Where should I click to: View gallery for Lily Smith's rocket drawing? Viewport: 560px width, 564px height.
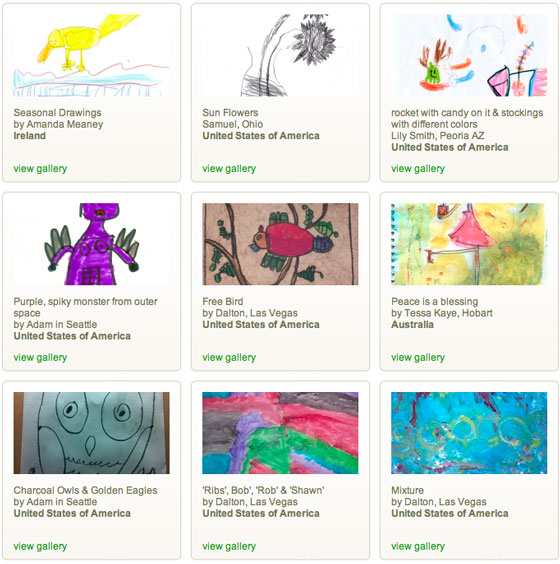(418, 169)
